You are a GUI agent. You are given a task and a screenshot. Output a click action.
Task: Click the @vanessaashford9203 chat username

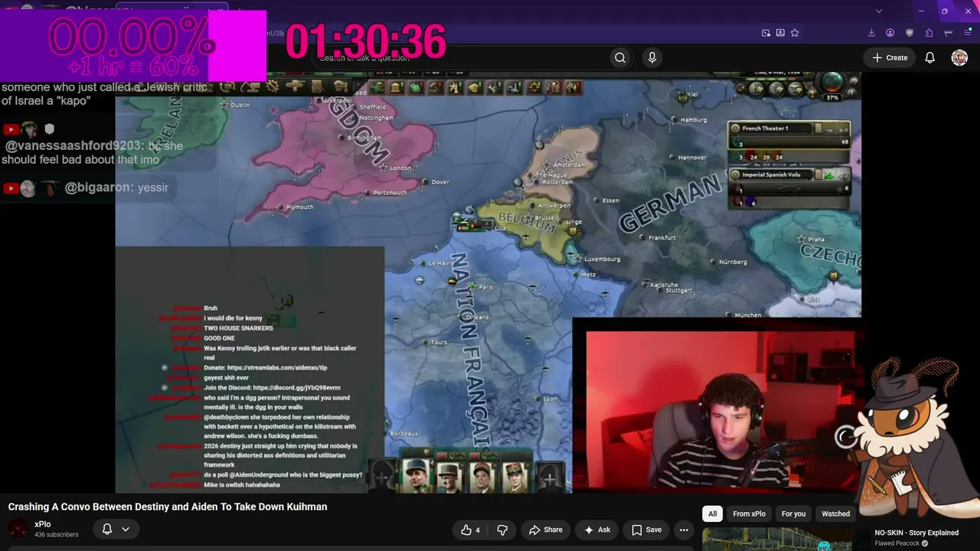coord(73,145)
